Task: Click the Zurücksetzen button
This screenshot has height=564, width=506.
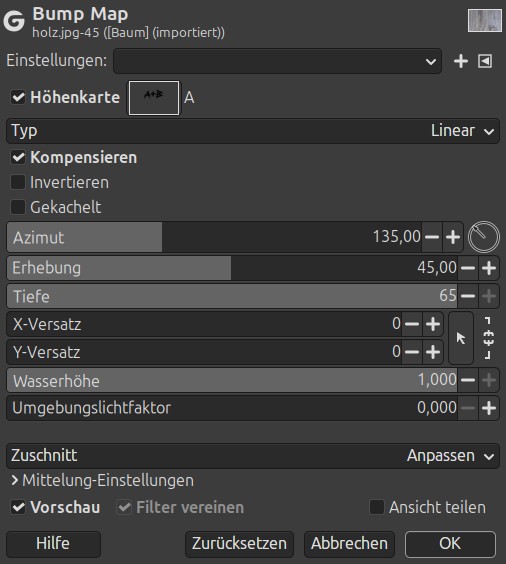Action: pos(239,544)
